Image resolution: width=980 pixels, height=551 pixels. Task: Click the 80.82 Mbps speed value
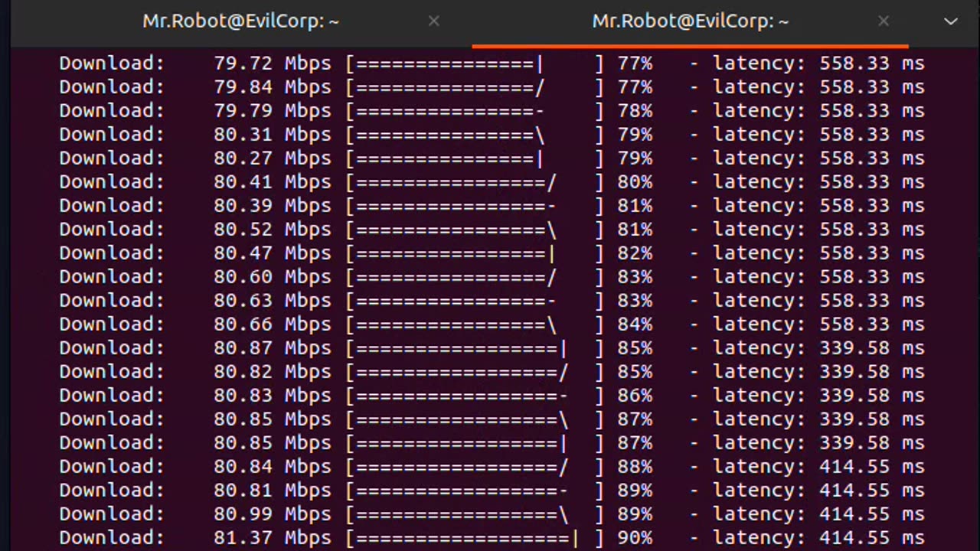tap(273, 372)
